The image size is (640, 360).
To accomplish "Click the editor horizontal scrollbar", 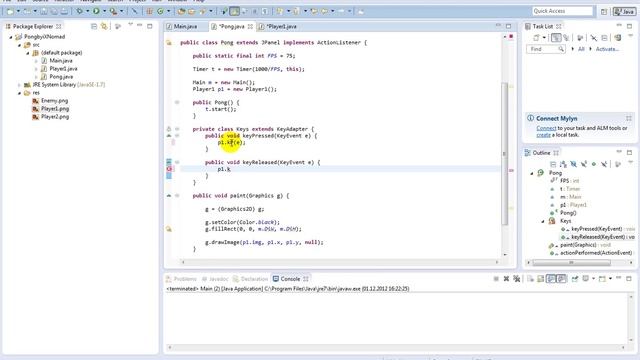I will coord(340,262).
